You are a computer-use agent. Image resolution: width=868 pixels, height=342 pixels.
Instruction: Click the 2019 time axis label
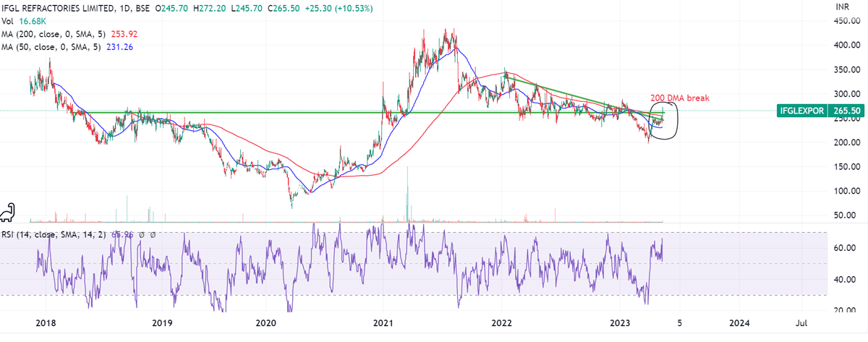point(161,323)
